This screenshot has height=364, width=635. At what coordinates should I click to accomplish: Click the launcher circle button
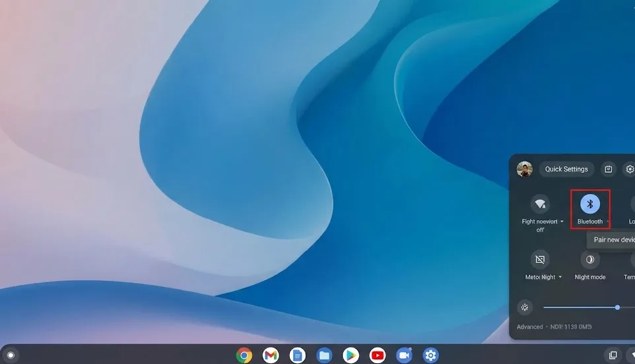click(x=11, y=355)
